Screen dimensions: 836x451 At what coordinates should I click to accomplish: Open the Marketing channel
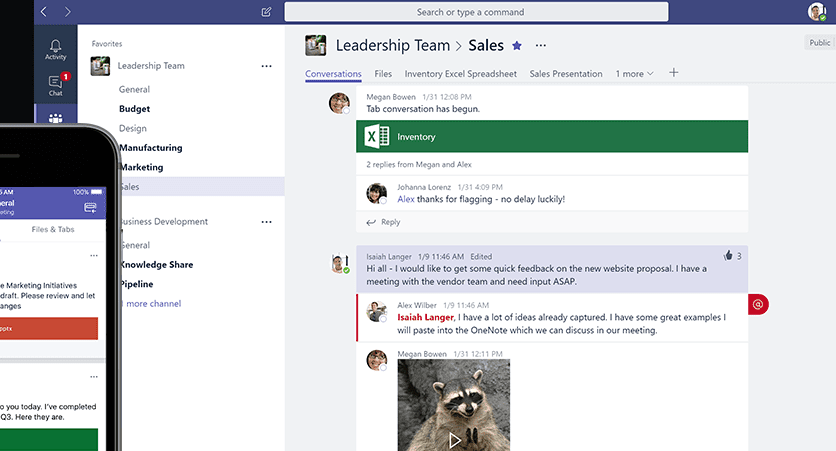click(x=142, y=167)
